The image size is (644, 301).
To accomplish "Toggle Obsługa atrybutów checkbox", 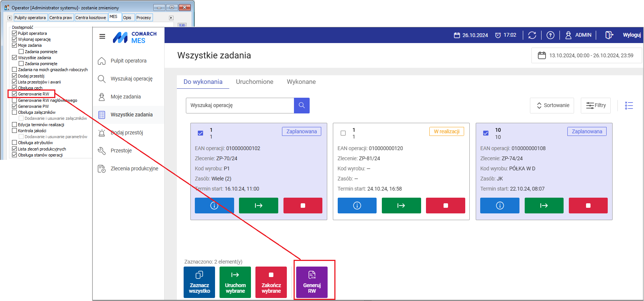I will click(15, 143).
